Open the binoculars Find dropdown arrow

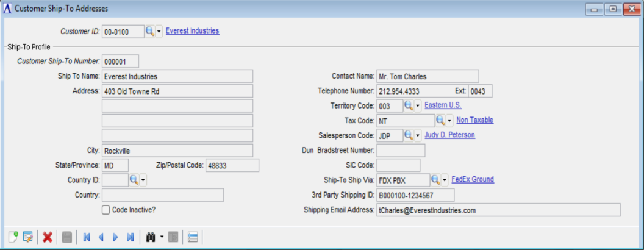[x=162, y=237]
